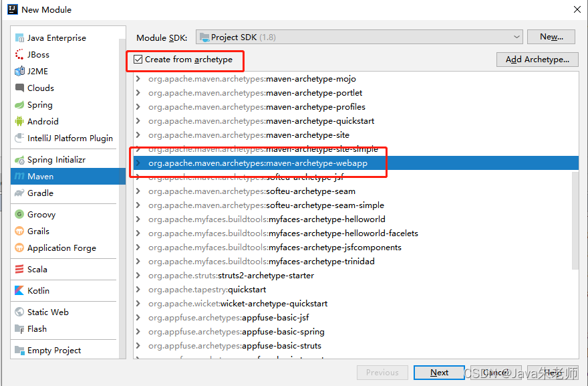Select myfaces-archetype-jsfcomponents archetype
The height and width of the screenshot is (386, 588).
point(356,248)
